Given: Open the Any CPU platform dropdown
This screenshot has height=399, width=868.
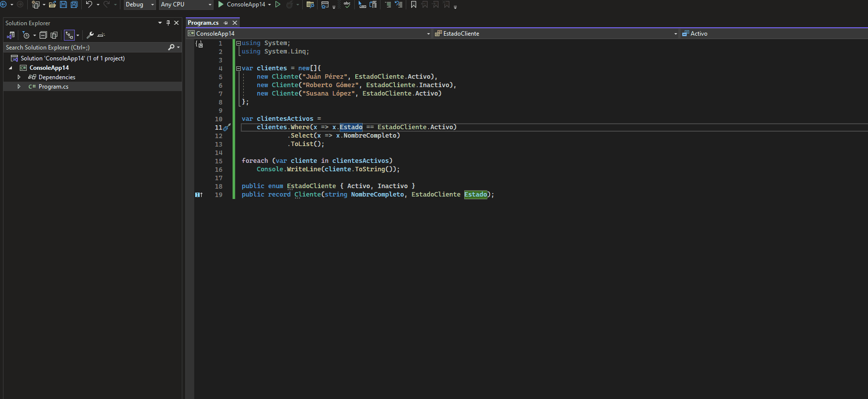Looking at the screenshot, I should [x=186, y=4].
